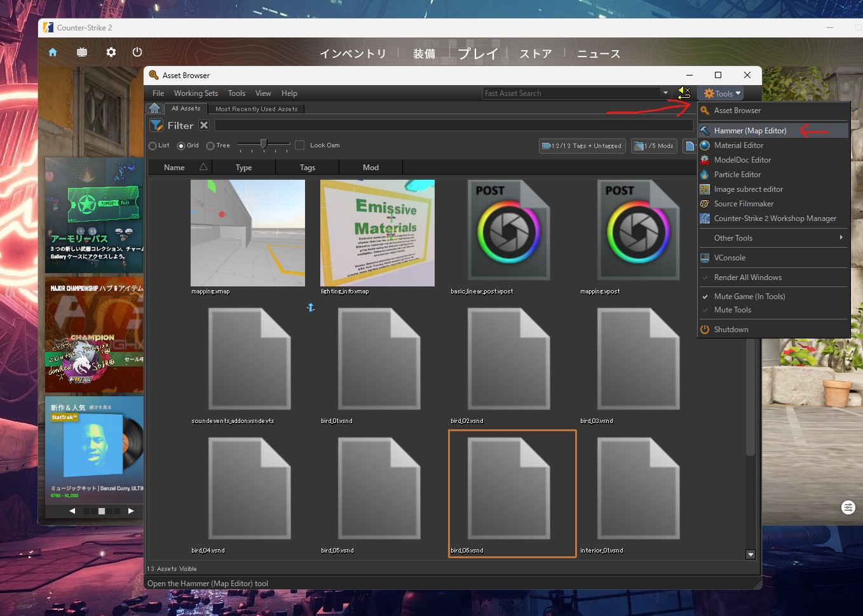Viewport: 863px width, 616px height.
Task: Open Hammer (Map Editor) from Tools menu
Action: 750,131
